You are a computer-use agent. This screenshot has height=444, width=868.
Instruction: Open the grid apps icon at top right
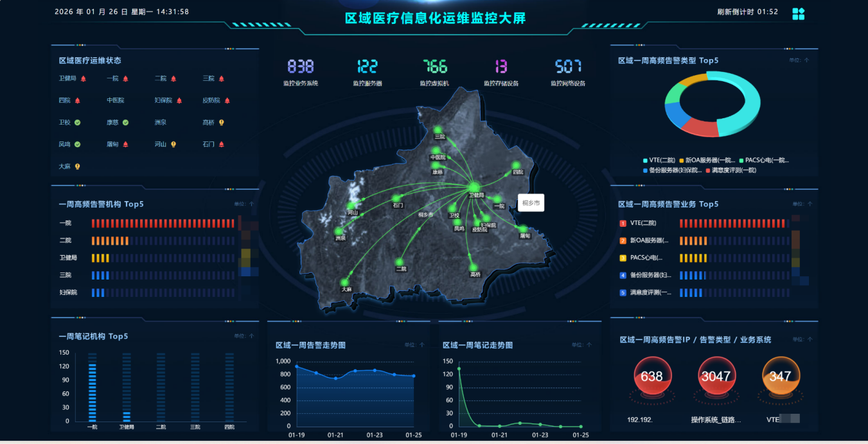coord(799,13)
